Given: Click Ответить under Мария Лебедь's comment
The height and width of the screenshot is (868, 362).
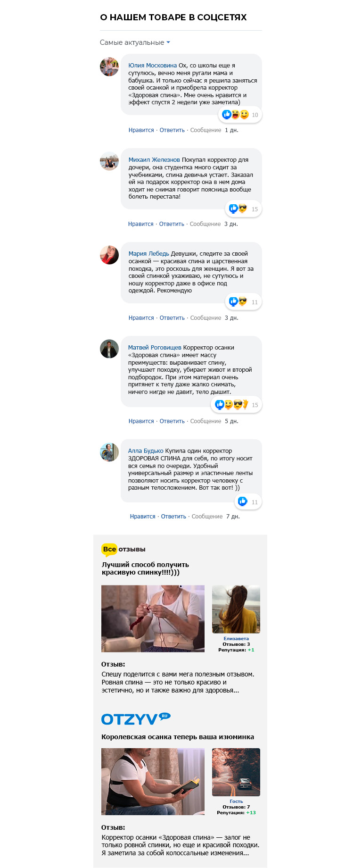Looking at the screenshot, I should (172, 318).
